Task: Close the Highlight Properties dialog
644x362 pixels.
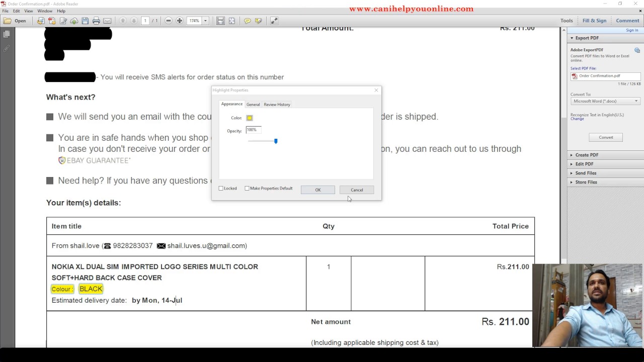Action: click(x=376, y=90)
